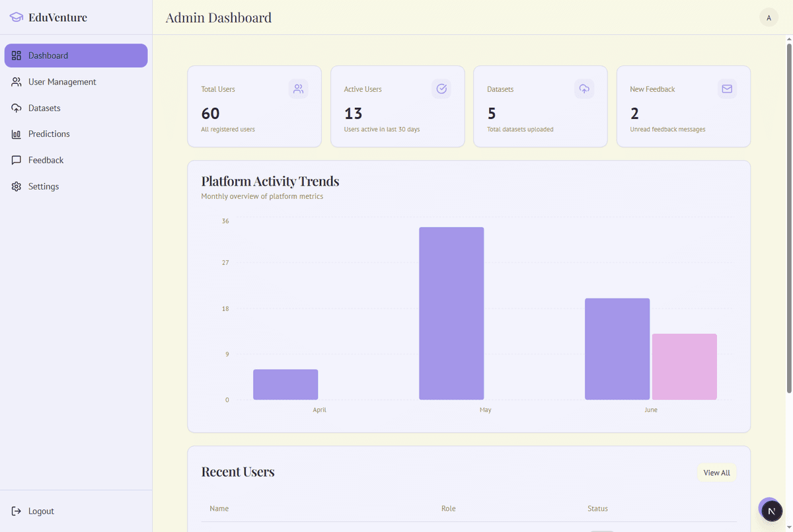Click the Name column header
This screenshot has height=532, width=793.
(219, 508)
